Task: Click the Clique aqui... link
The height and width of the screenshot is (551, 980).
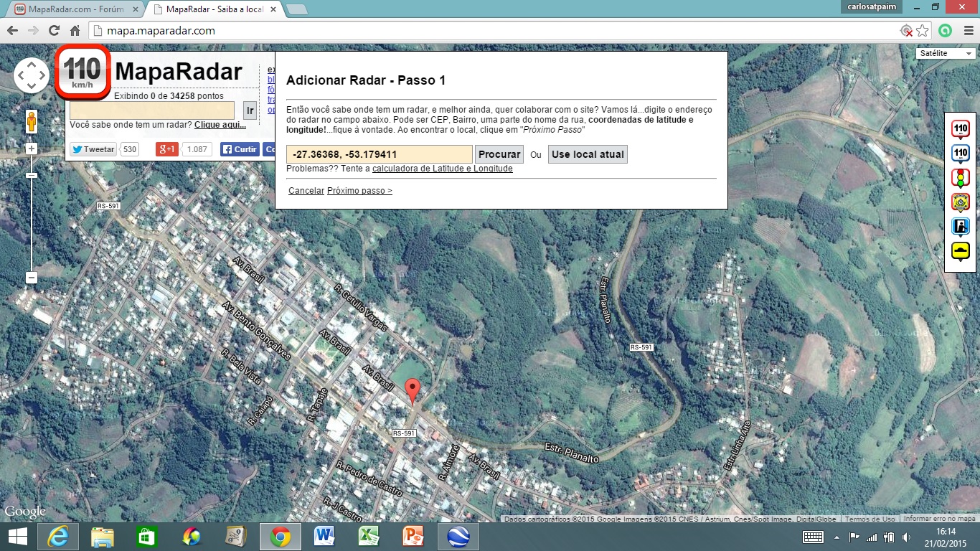Action: [x=220, y=125]
